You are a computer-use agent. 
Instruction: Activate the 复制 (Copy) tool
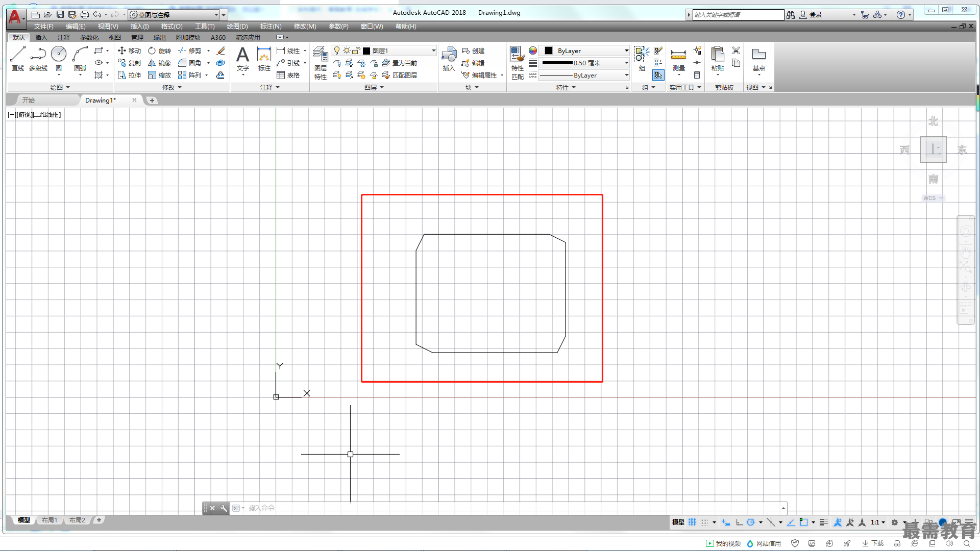(x=129, y=63)
